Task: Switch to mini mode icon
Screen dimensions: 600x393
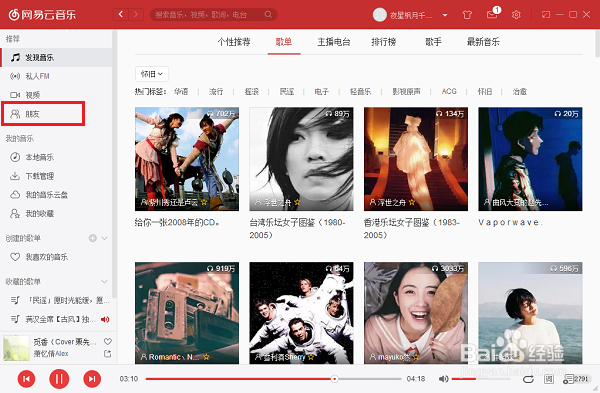Action: tap(546, 15)
